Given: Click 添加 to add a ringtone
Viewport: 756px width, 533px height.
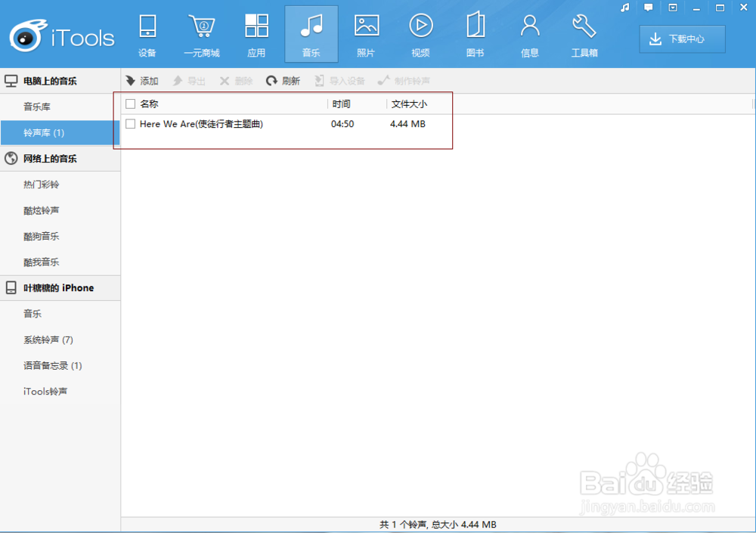Looking at the screenshot, I should coord(142,81).
